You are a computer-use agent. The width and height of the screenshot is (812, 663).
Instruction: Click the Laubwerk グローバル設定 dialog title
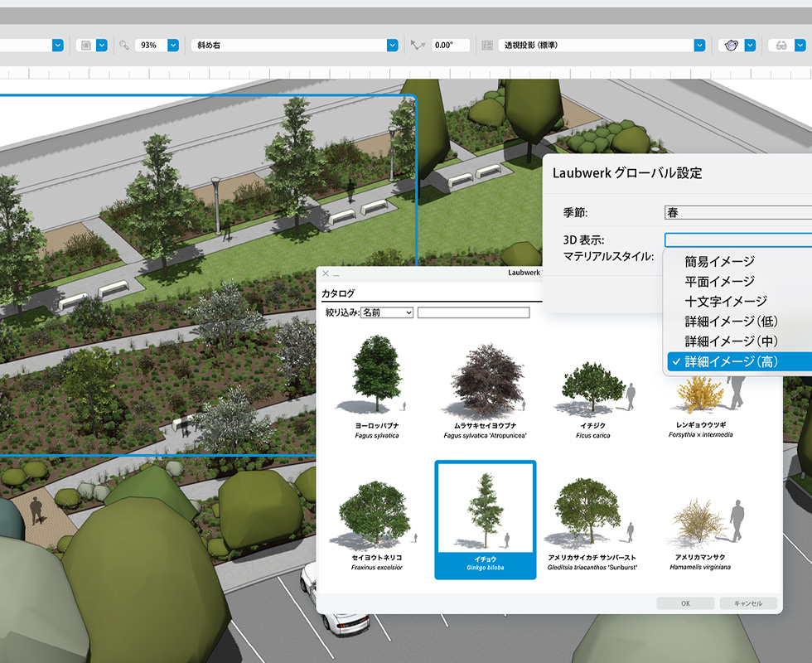[x=627, y=173]
